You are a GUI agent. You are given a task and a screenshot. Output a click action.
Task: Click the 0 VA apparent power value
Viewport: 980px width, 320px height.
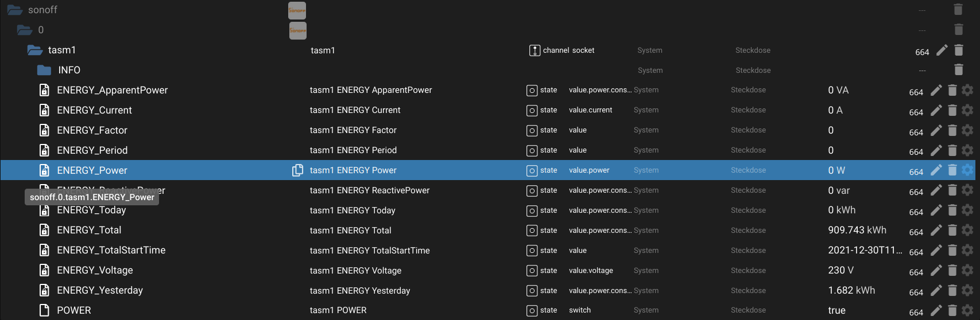click(838, 90)
